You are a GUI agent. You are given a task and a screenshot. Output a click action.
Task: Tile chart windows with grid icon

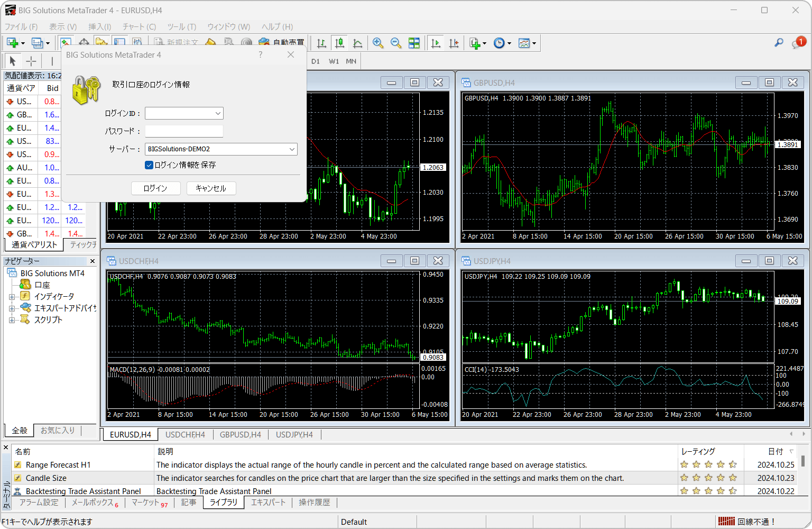(x=414, y=43)
